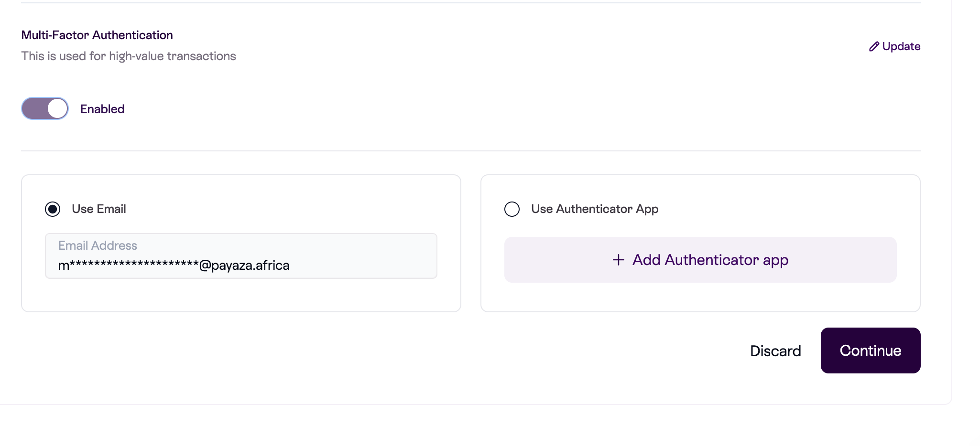980x446 pixels.
Task: Click the Use Email label text
Action: point(99,209)
